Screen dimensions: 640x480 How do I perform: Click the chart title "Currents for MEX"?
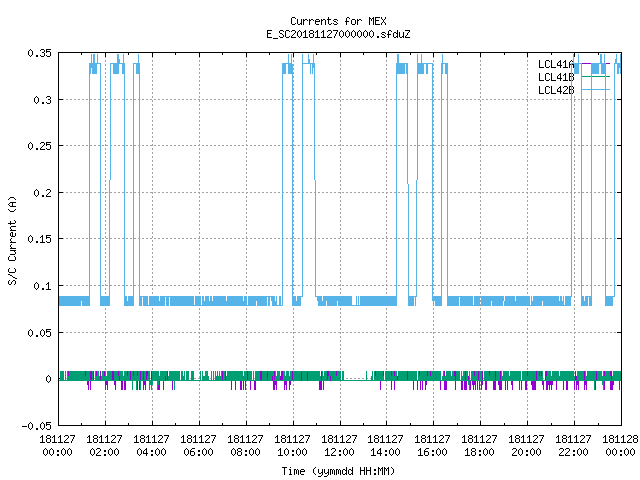[338, 21]
